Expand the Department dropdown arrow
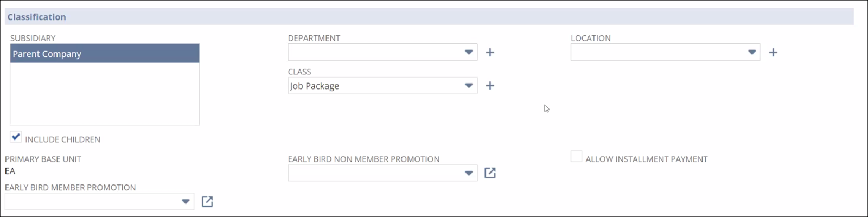Viewport: 868px width, 217px height. click(x=469, y=53)
